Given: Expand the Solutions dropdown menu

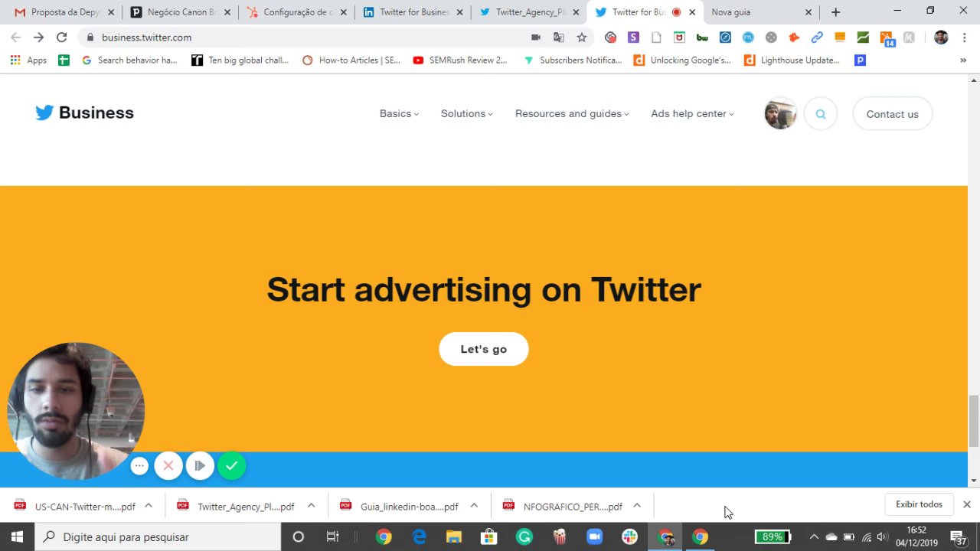Looking at the screenshot, I should coord(466,113).
